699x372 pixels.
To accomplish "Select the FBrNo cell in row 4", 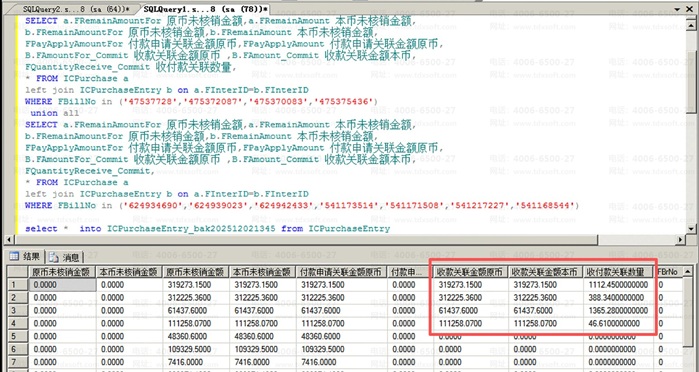I will 668,323.
